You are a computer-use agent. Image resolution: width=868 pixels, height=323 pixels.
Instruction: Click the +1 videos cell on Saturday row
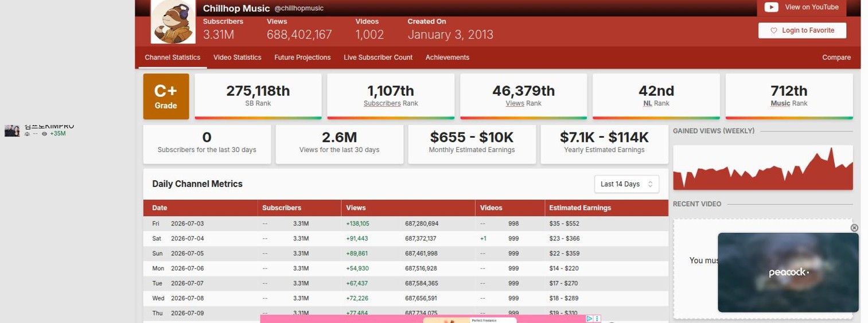(483, 239)
